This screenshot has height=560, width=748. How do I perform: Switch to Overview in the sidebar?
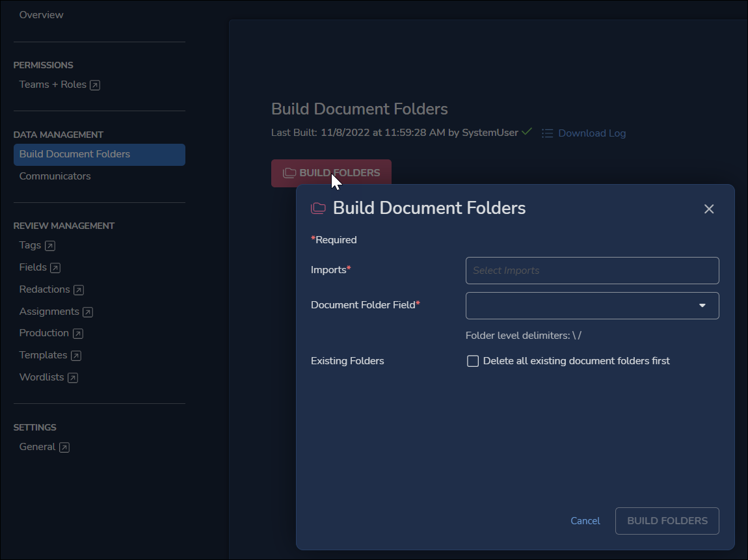click(41, 14)
